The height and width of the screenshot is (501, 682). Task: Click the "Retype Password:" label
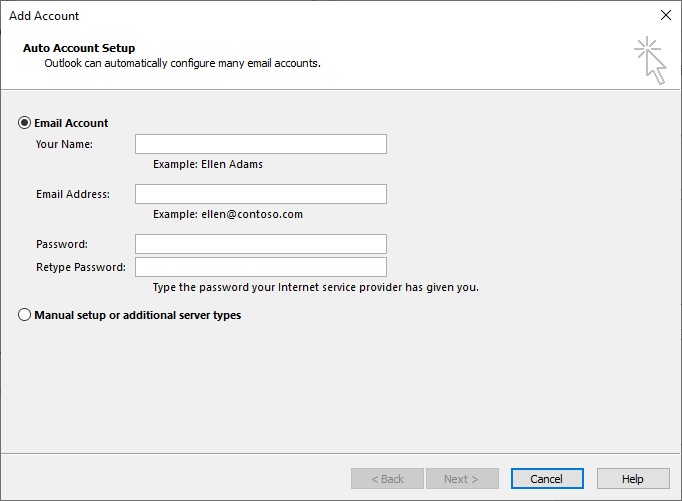(x=81, y=267)
